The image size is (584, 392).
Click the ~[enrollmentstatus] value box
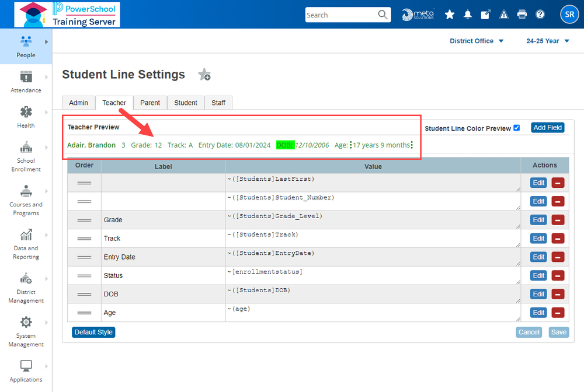[373, 275]
